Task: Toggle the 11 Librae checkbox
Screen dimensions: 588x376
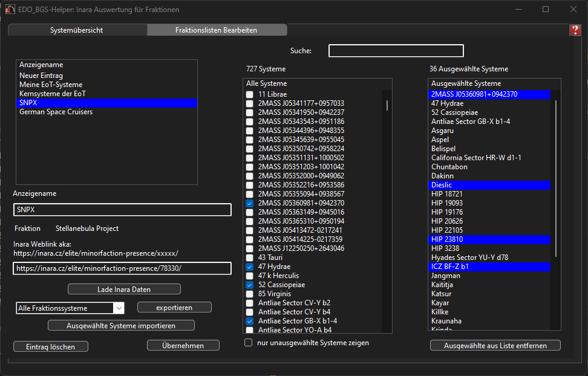Action: coord(250,95)
